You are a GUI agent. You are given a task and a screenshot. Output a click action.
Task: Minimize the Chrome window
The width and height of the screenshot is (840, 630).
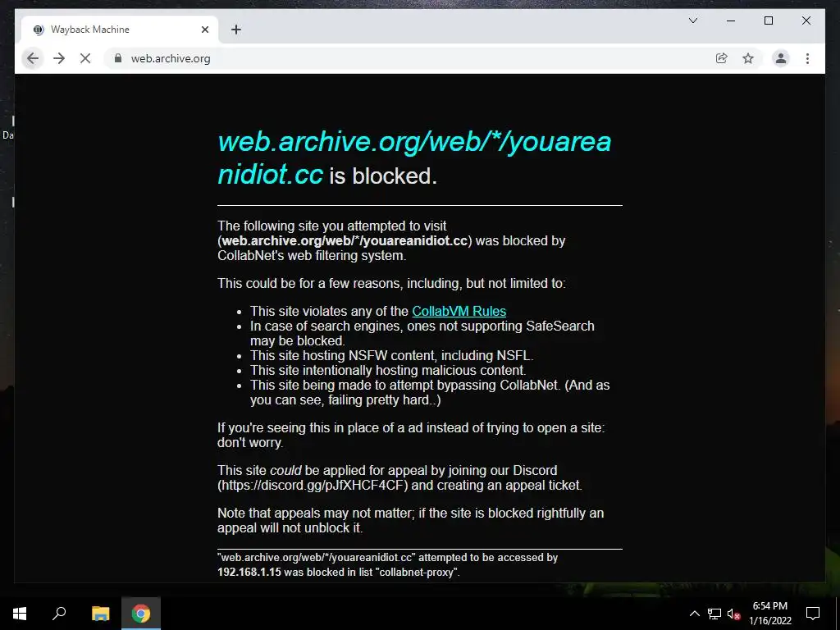[x=731, y=21]
